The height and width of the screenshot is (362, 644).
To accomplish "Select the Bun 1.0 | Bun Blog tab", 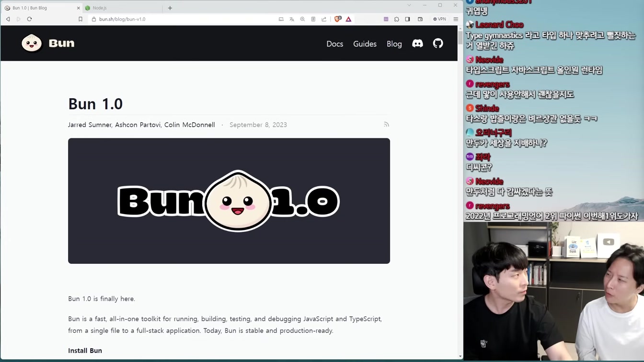I will (41, 8).
